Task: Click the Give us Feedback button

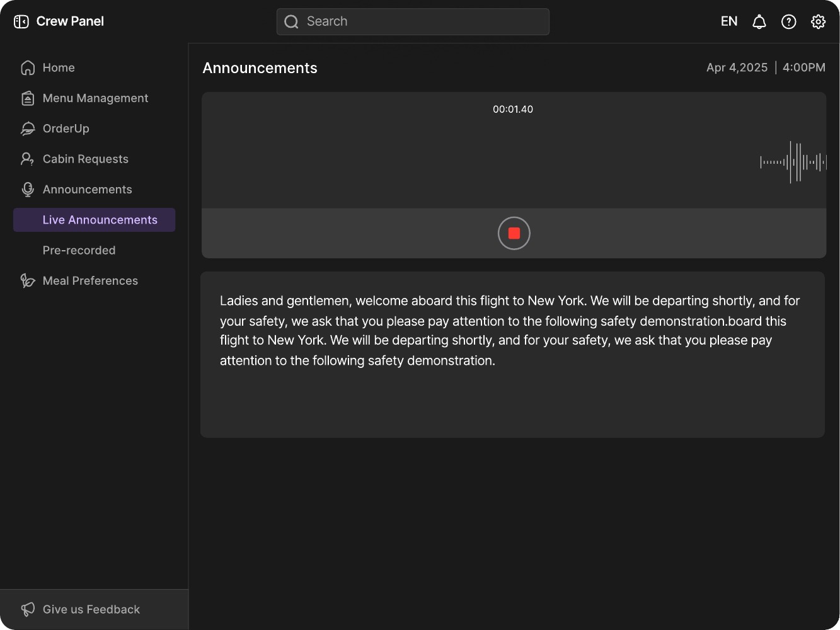Action: [95, 609]
